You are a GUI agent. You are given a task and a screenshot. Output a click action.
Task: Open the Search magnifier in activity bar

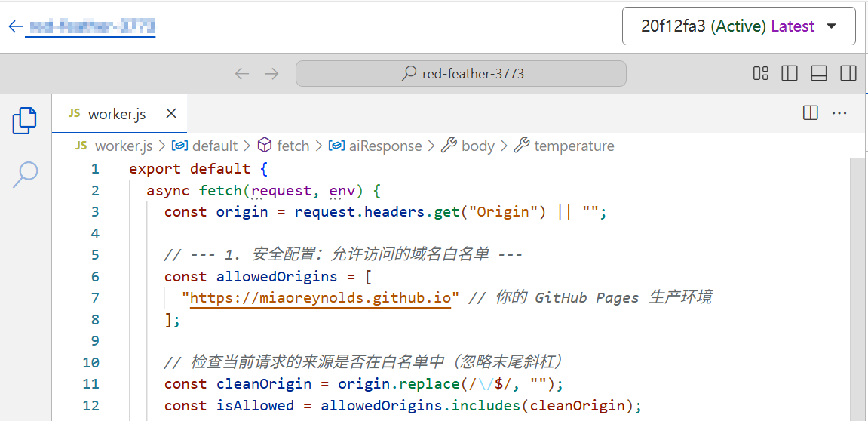(x=25, y=174)
